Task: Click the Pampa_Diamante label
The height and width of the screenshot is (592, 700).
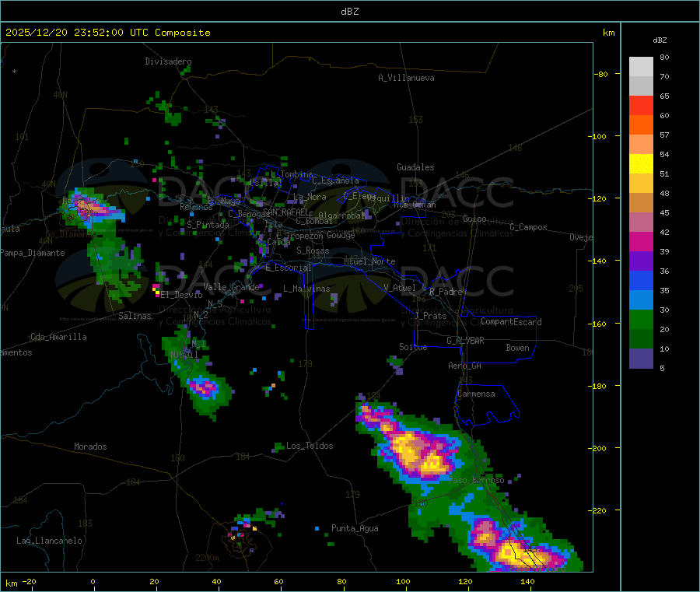Action: 32,253
